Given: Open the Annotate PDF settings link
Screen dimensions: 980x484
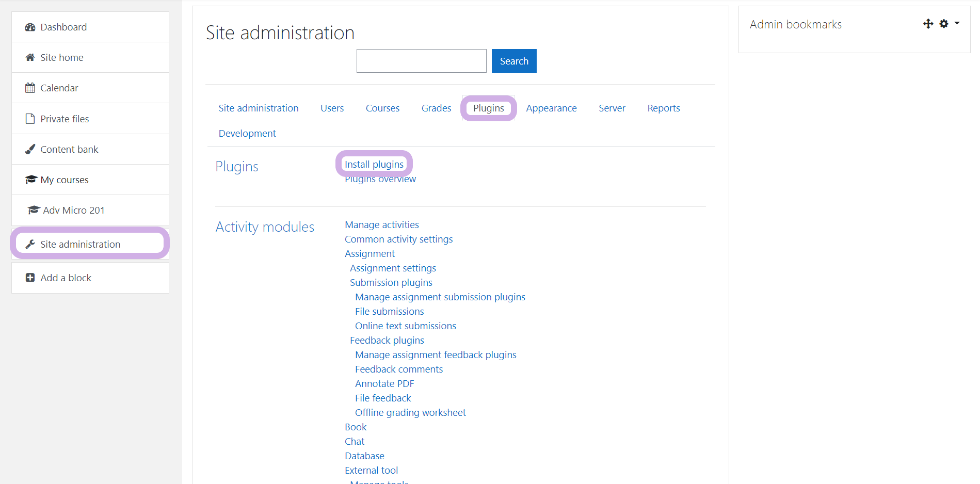Looking at the screenshot, I should (x=384, y=384).
